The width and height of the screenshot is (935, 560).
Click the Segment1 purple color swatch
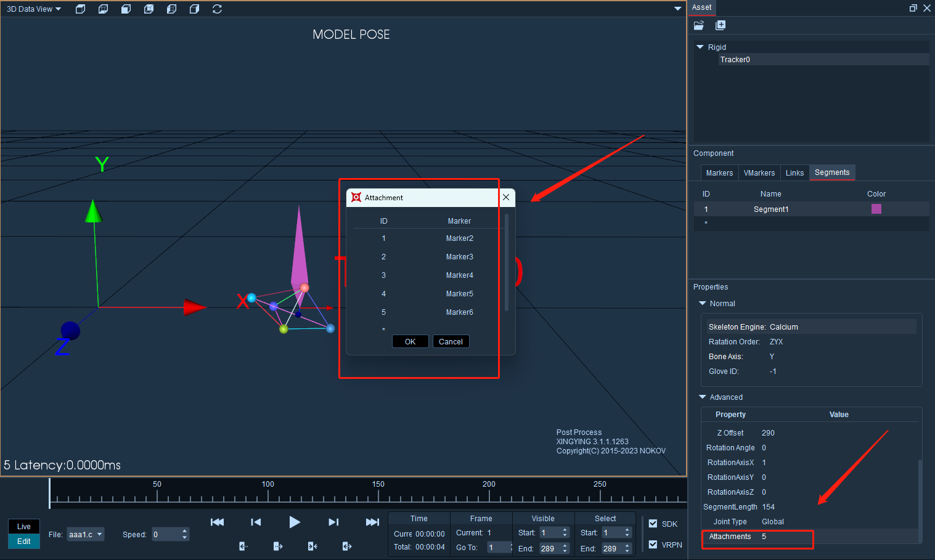(x=876, y=209)
